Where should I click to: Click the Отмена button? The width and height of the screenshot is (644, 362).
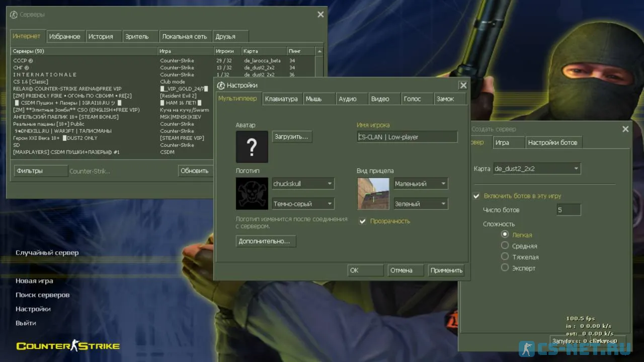pyautogui.click(x=406, y=270)
